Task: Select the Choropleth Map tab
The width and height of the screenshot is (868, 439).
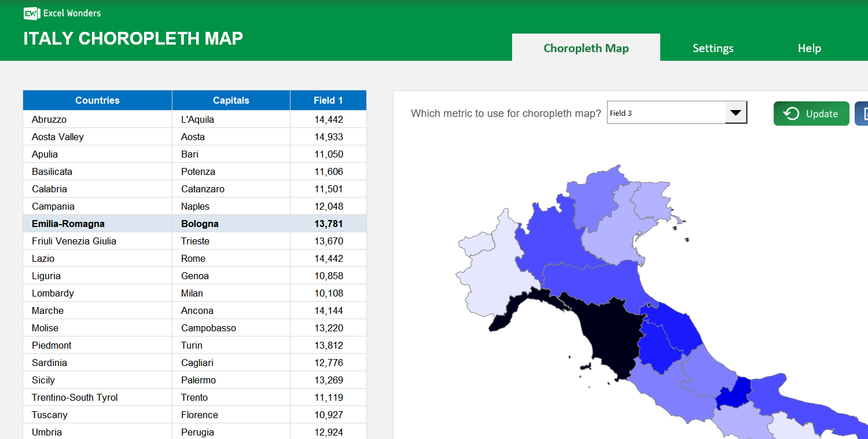Action: pos(586,48)
